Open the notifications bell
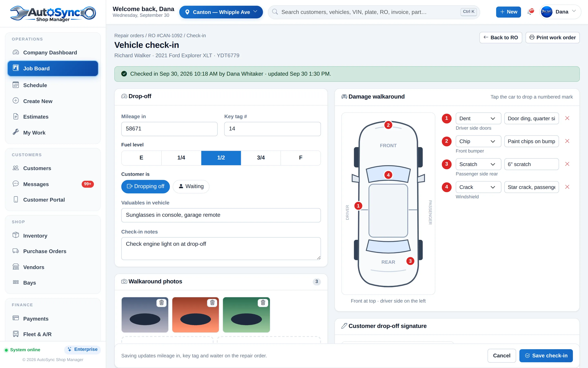Screen dimensions: 588x368 point(530,12)
